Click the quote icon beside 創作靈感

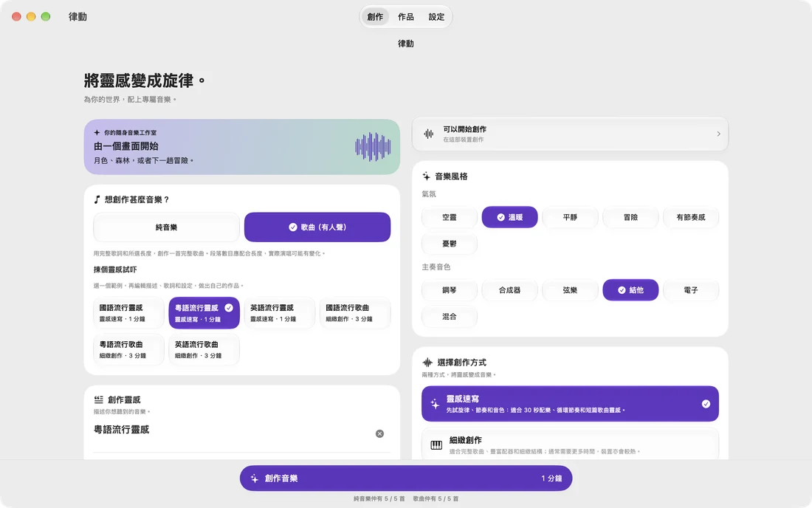(x=98, y=399)
